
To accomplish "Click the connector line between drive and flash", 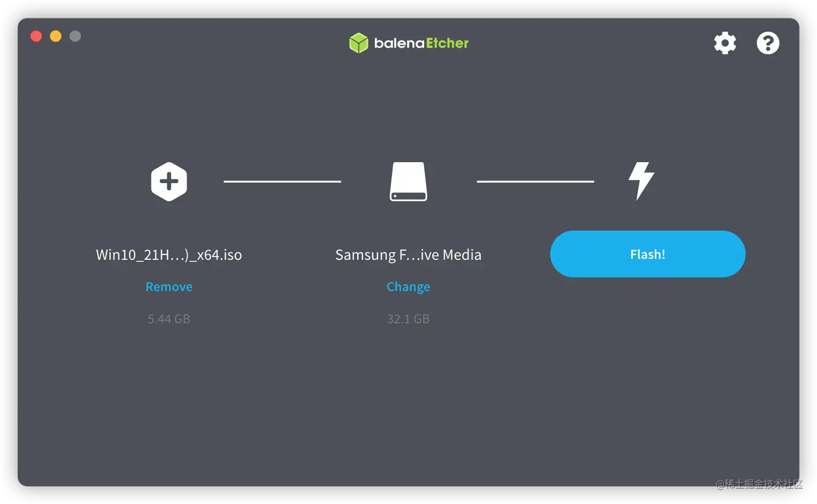I will 535,182.
